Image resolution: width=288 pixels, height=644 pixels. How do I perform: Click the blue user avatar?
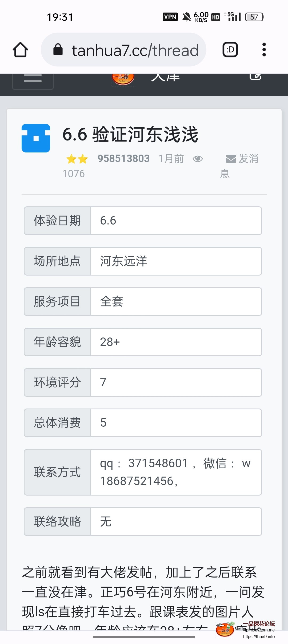pyautogui.click(x=36, y=138)
